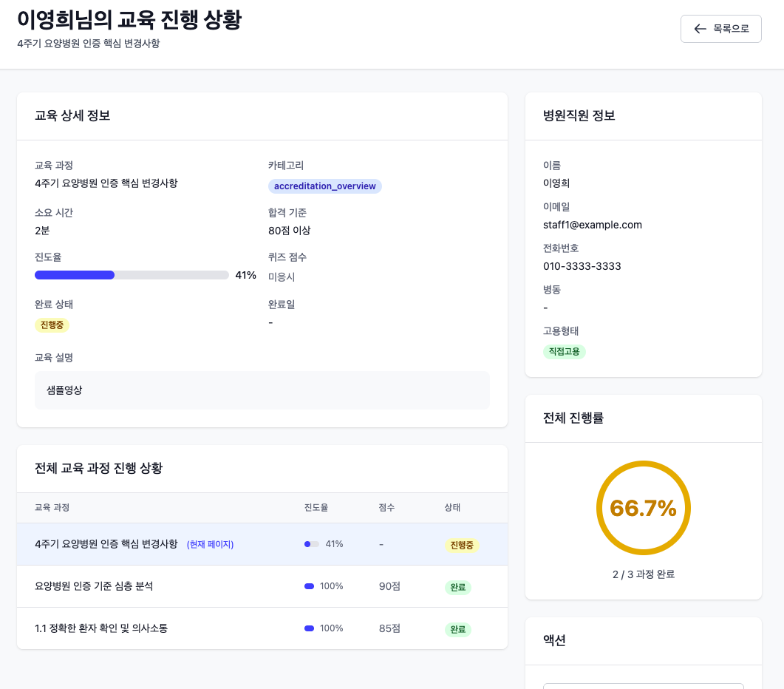
Task: Open the 요양병원 인증 기준 심층 분석 row
Action: pos(222,586)
